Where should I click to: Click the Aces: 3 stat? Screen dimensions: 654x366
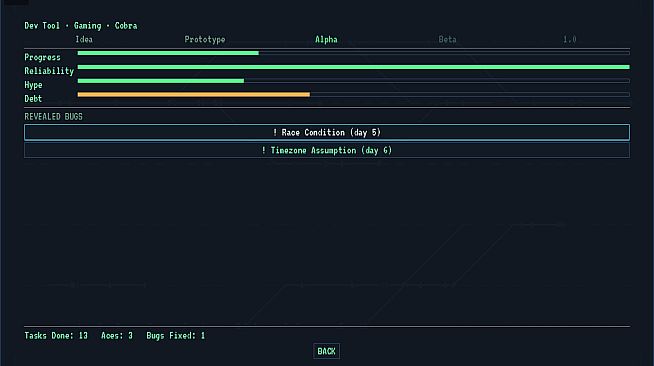pos(117,336)
